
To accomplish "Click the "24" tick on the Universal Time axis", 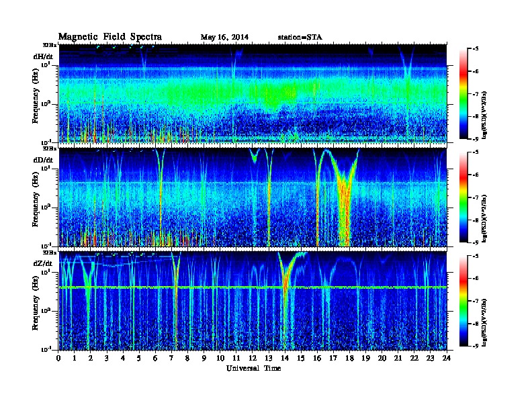I will (447, 358).
